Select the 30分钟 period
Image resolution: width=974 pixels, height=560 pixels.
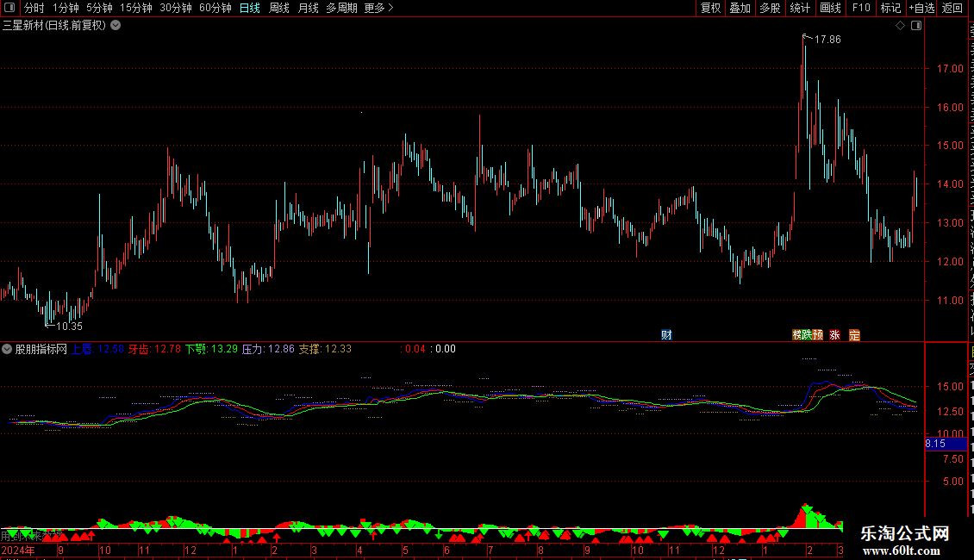[x=176, y=8]
